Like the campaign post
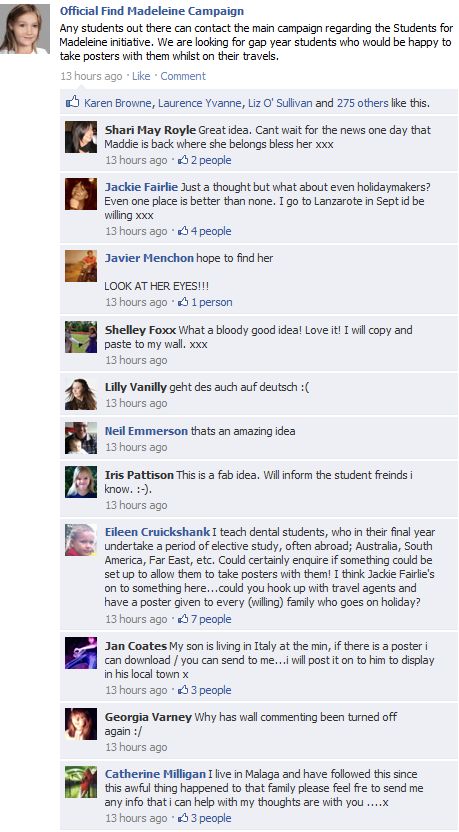The height and width of the screenshot is (832, 459). [x=141, y=76]
